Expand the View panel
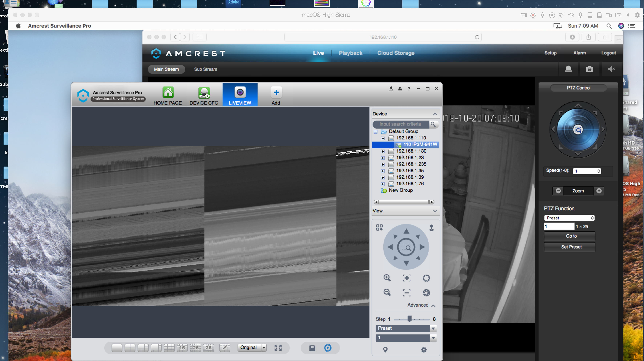644x361 pixels. 435,211
